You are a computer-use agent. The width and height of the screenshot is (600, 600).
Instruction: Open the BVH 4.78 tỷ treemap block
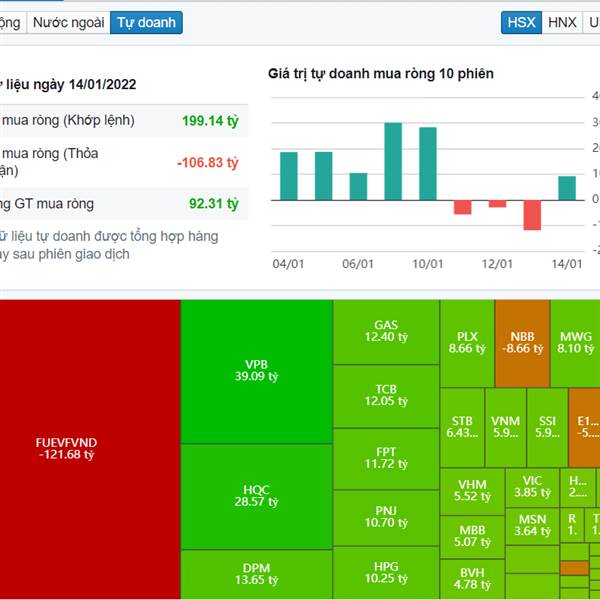click(x=472, y=579)
